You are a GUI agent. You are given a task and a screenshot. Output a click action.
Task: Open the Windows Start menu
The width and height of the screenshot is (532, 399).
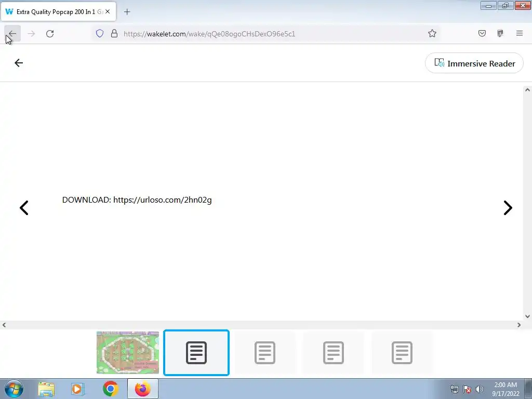pyautogui.click(x=14, y=389)
